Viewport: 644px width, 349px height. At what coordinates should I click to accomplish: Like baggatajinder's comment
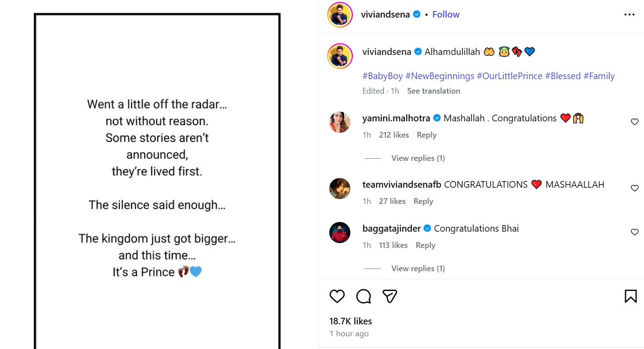(634, 232)
